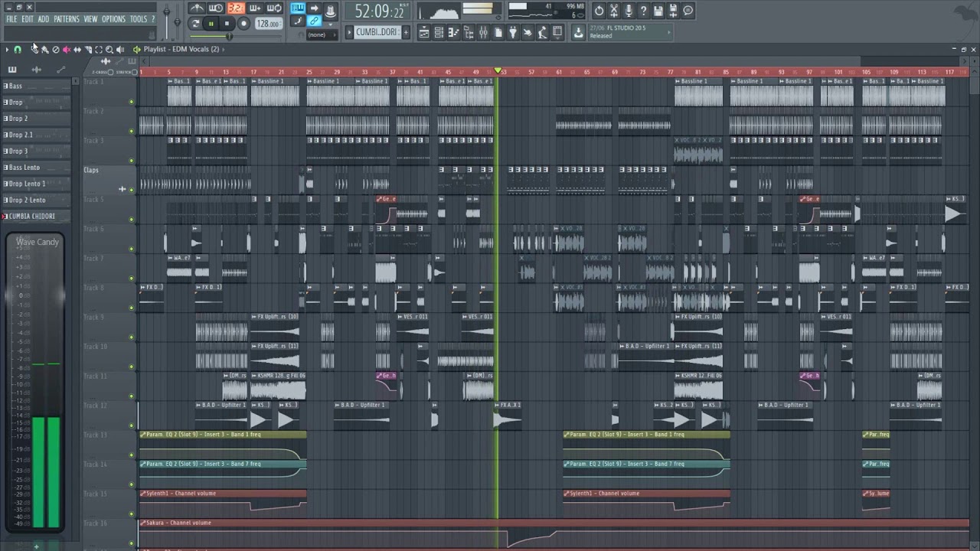Mute Track 1 with green dot
The height and width of the screenshot is (551, 980).
pos(132,102)
